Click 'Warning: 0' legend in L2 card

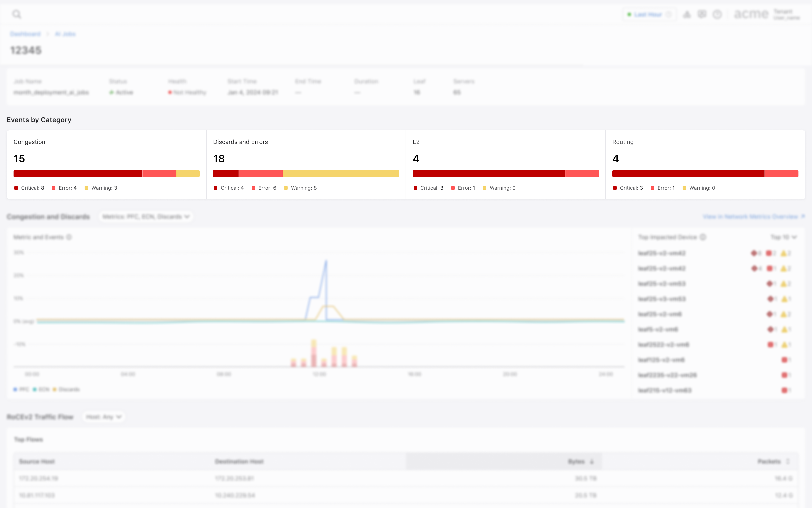coord(499,188)
